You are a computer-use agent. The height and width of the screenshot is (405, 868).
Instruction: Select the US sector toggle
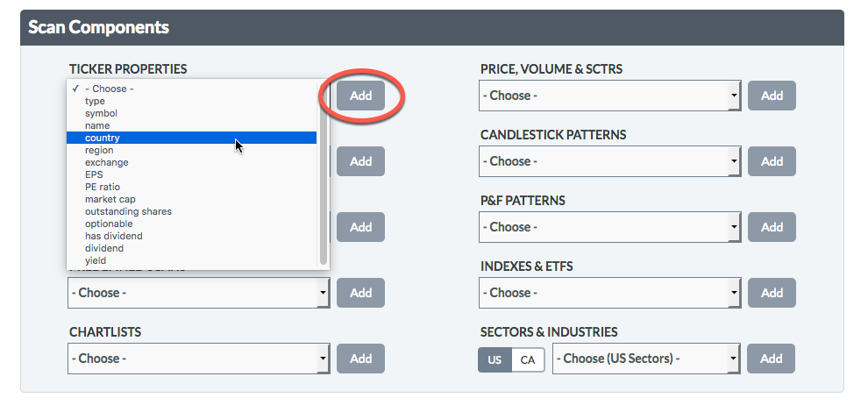point(494,359)
